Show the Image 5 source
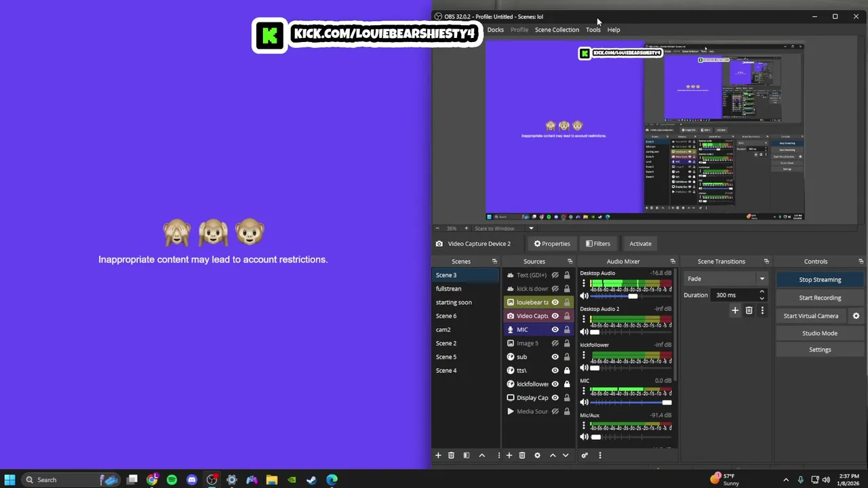Viewport: 868px width, 488px height. click(x=555, y=343)
